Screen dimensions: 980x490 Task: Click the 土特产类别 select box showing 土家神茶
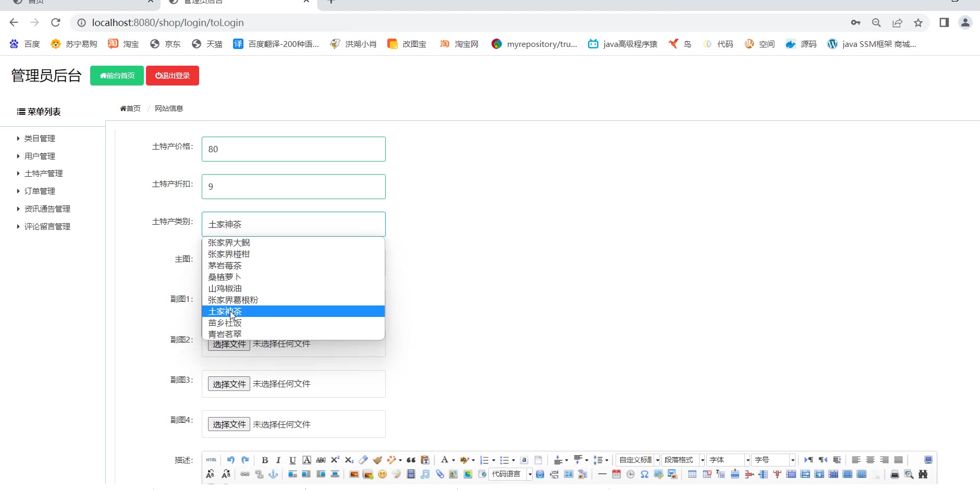point(293,224)
